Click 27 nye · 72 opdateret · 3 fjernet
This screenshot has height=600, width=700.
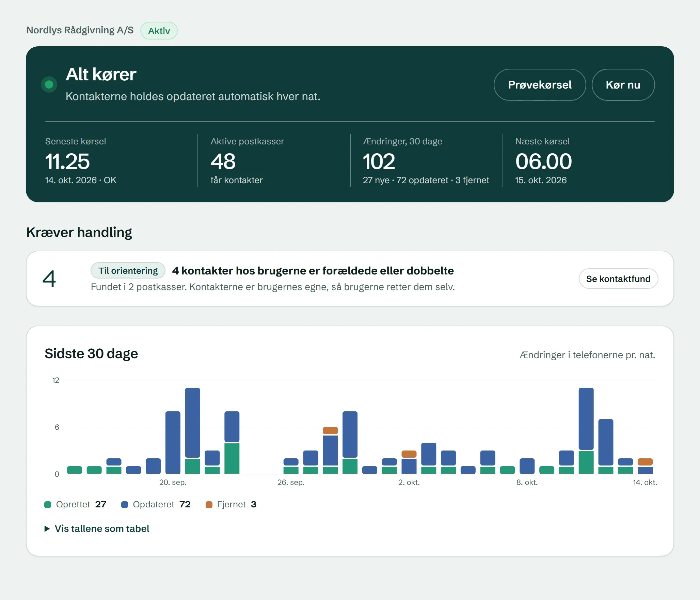(426, 180)
